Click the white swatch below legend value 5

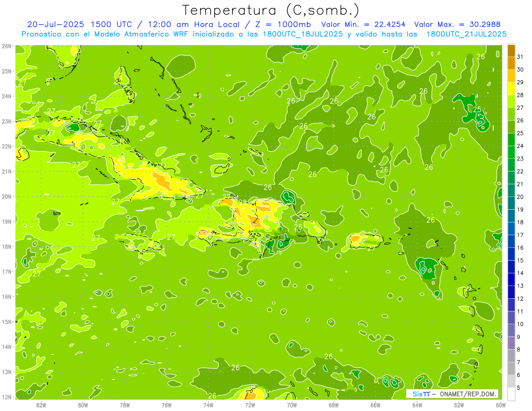pos(511,394)
